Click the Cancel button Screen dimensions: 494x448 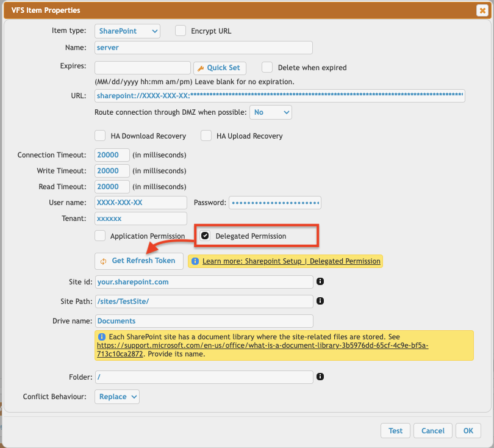[433, 431]
